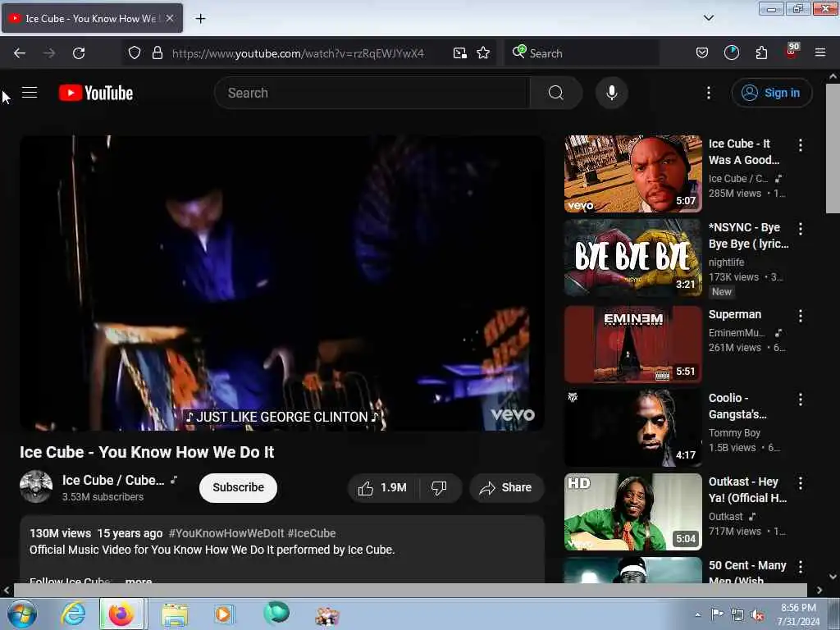Open options for Outkast Hey Ya
Viewport: 840px width, 630px height.
coord(801,482)
